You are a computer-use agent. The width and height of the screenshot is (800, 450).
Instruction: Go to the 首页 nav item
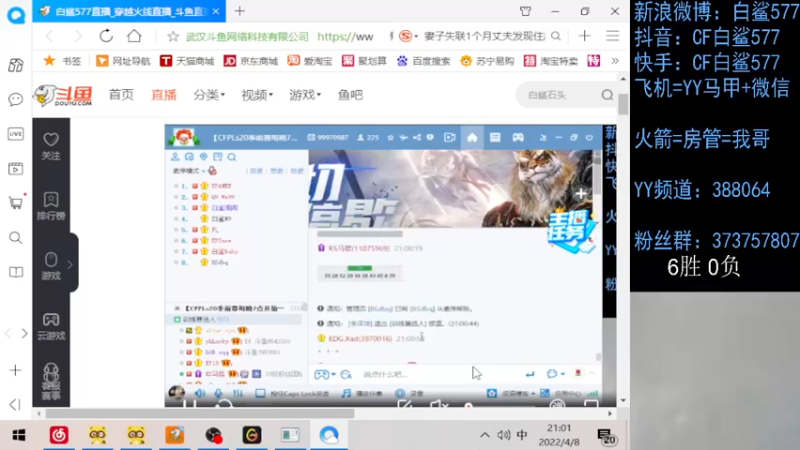click(121, 95)
